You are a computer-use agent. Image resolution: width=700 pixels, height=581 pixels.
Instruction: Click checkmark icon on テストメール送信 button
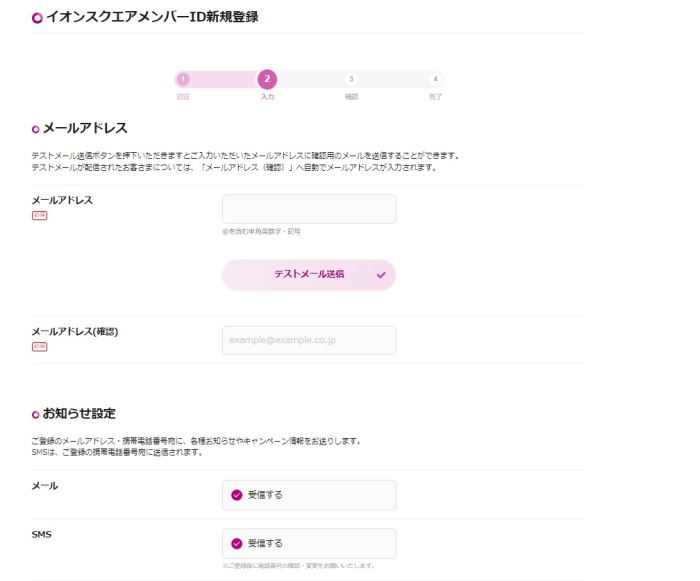[381, 275]
